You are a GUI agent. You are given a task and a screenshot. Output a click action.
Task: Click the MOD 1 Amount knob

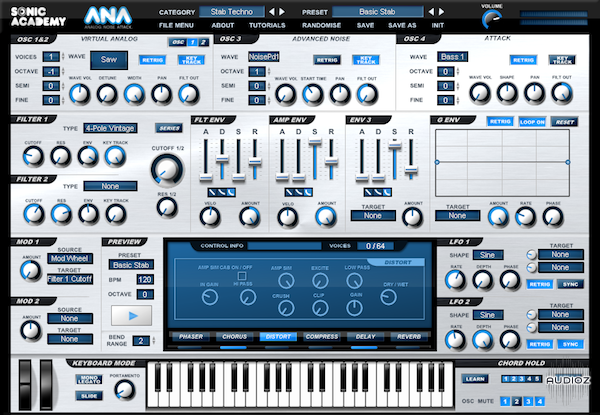(x=31, y=271)
